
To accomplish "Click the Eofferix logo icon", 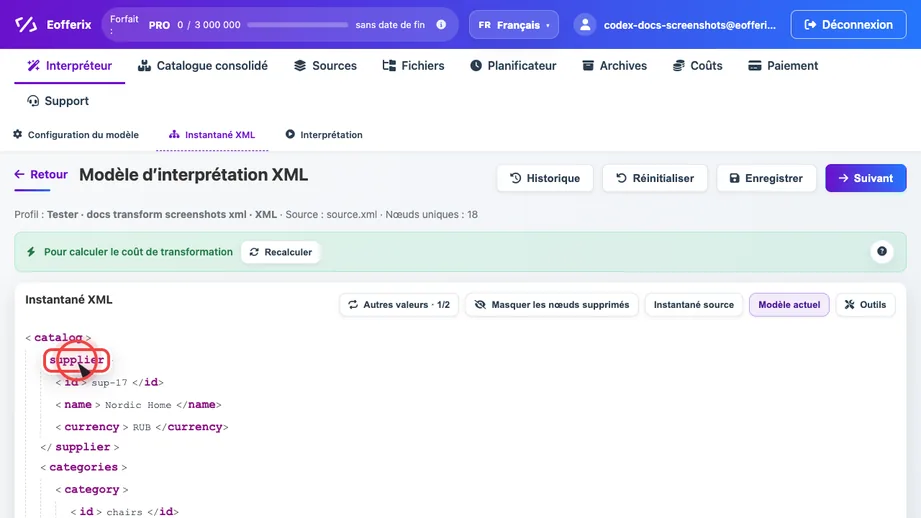I will click(26, 25).
